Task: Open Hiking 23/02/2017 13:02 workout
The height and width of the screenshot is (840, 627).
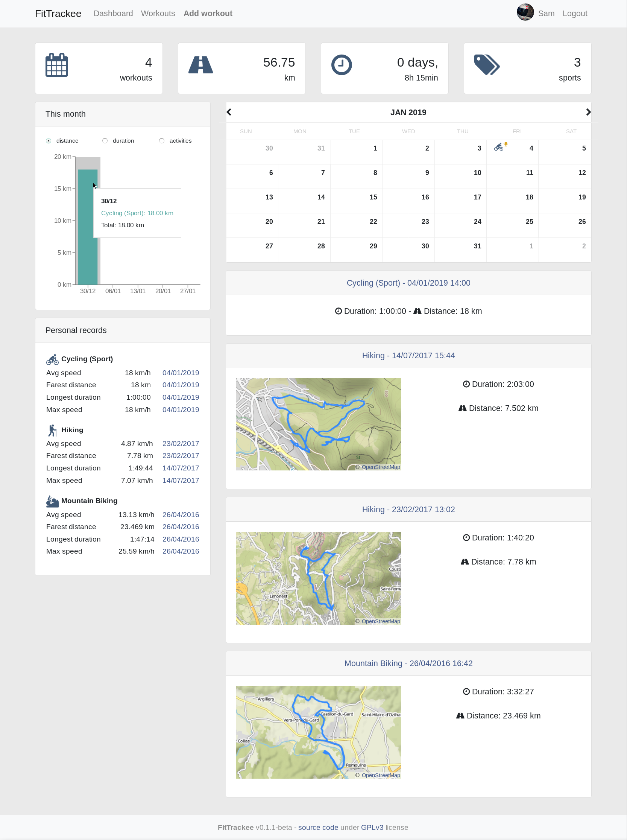Action: click(x=408, y=510)
